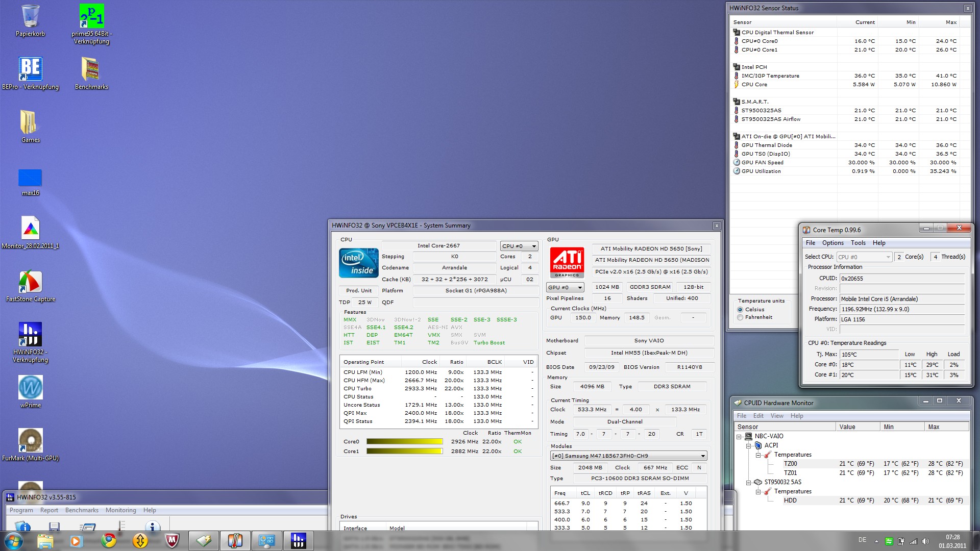Launch the HWiNFO32 desktop shortcut
The width and height of the screenshot is (980, 551).
(30, 342)
